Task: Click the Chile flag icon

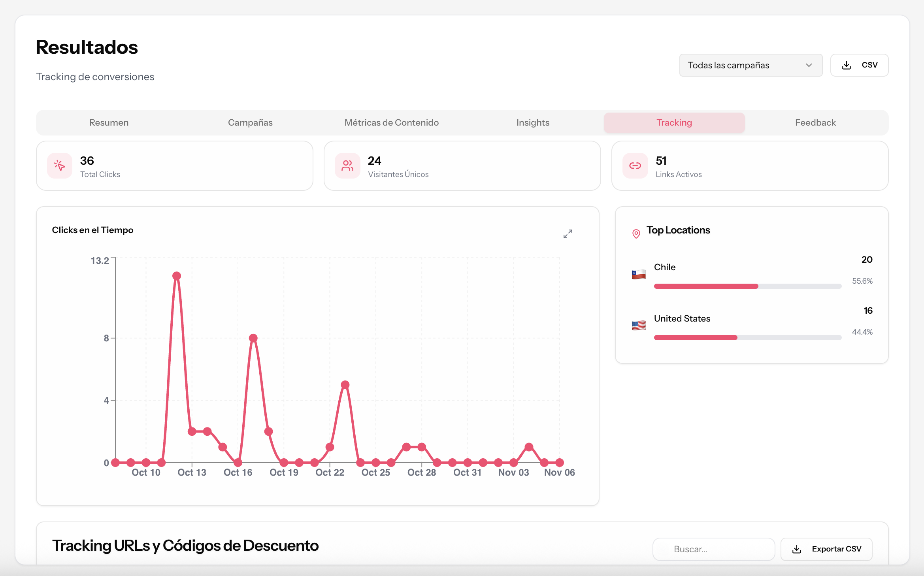Action: click(x=639, y=274)
